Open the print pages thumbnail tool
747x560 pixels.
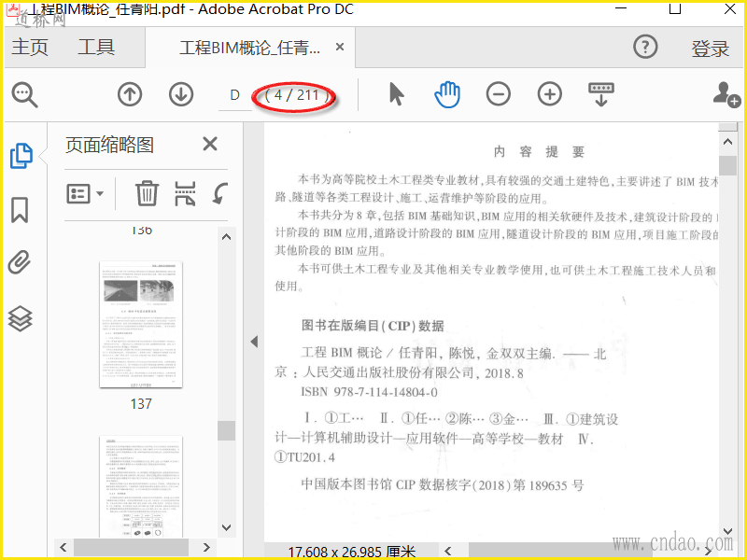pyautogui.click(x=185, y=193)
